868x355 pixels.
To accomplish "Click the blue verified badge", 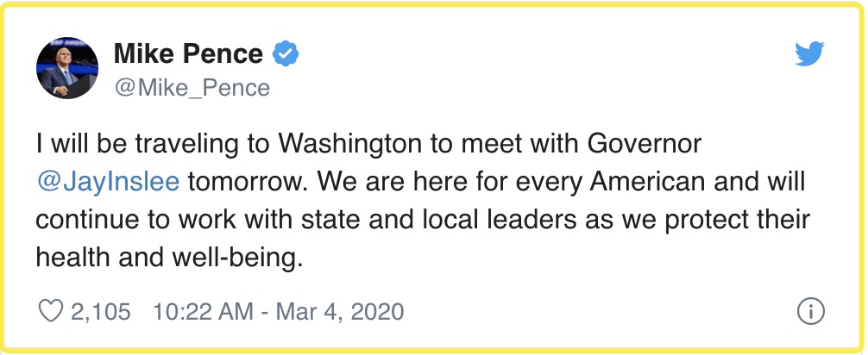I will point(286,55).
